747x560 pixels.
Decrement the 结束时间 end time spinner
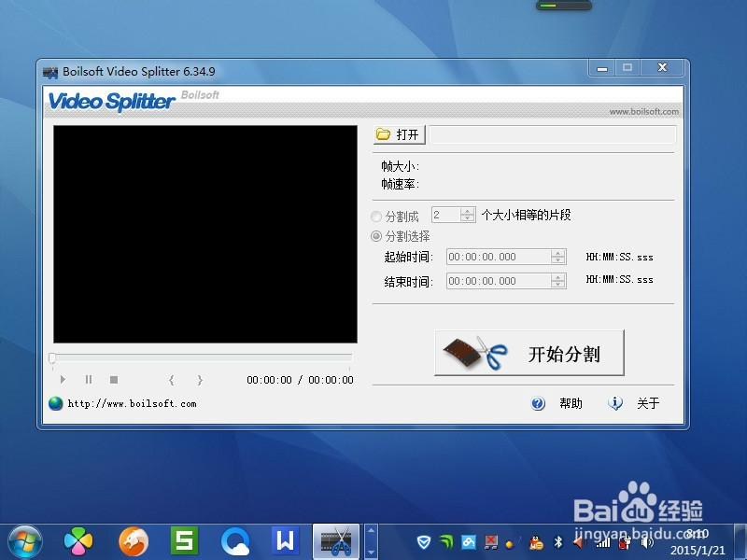pos(557,285)
